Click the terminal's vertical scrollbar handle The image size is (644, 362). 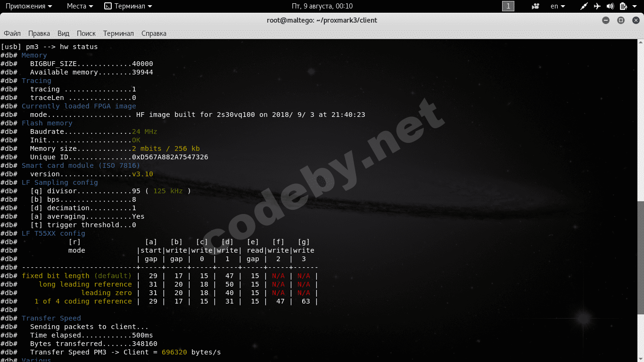coord(641,258)
